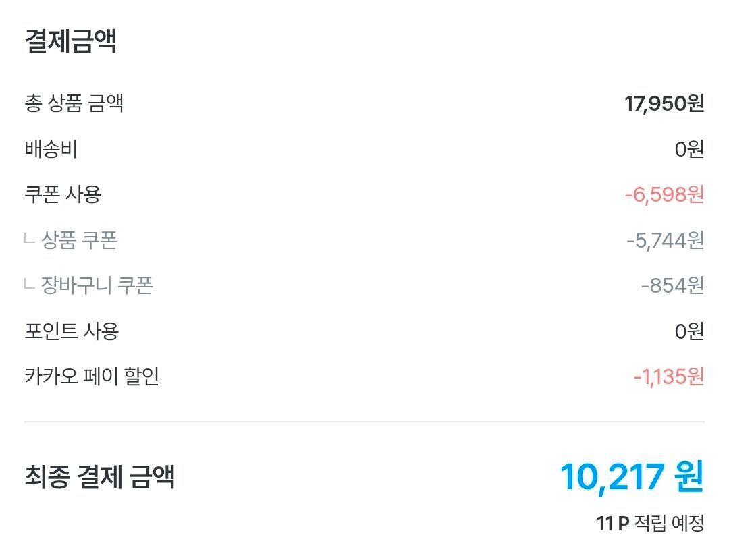Select the 최종 결제 금액 heading
This screenshot has width=729, height=560.
click(99, 477)
